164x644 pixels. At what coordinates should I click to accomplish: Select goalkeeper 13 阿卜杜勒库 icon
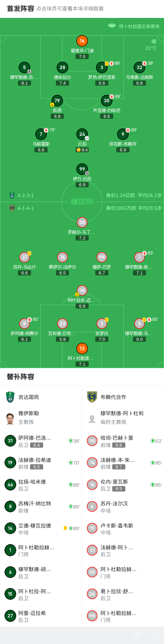click(82, 348)
